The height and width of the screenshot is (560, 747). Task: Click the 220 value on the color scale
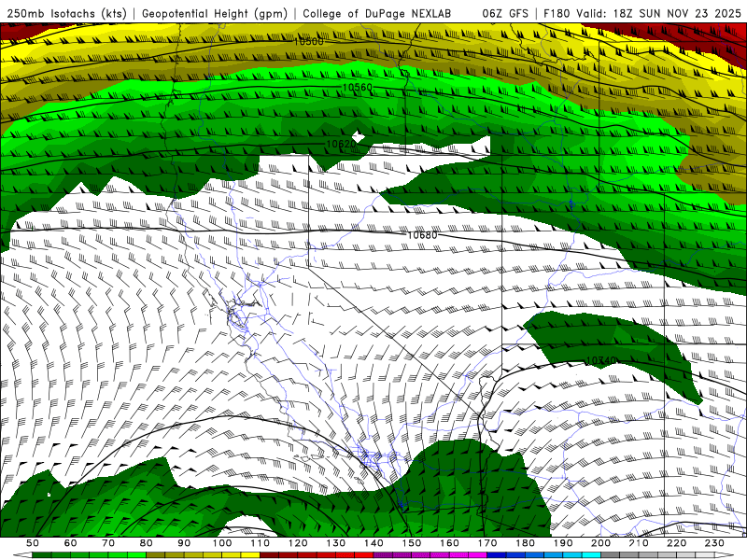[x=676, y=543]
